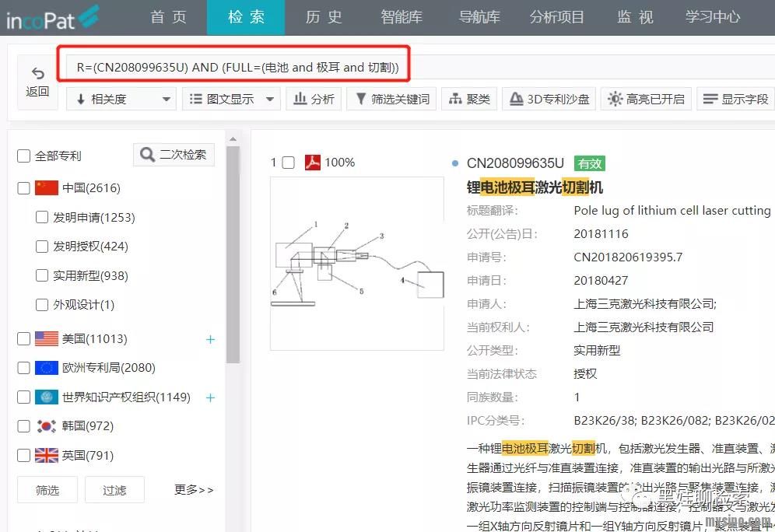Select the 韩国(972) checkbox
The width and height of the screenshot is (775, 532).
pos(24,426)
